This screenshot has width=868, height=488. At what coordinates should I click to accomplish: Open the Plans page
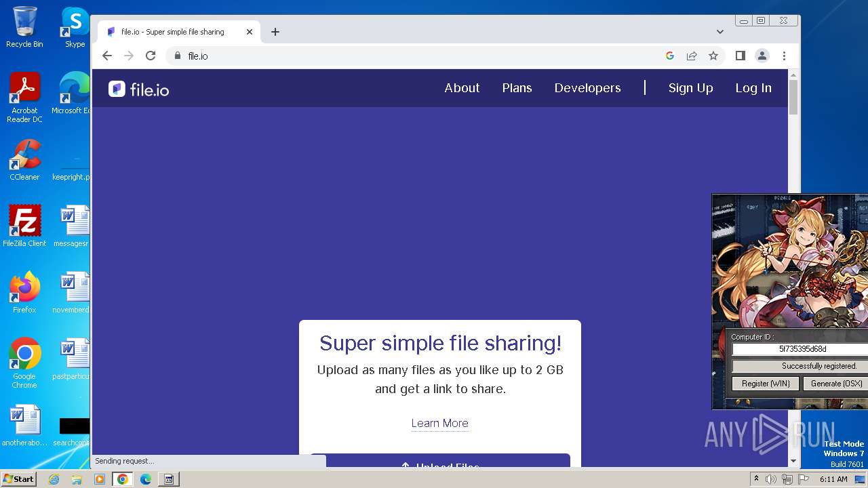(517, 88)
